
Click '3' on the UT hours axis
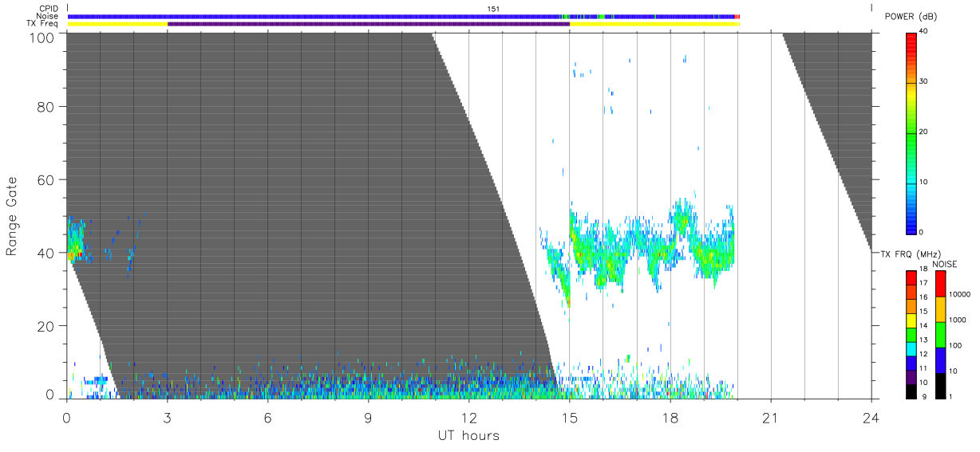167,418
